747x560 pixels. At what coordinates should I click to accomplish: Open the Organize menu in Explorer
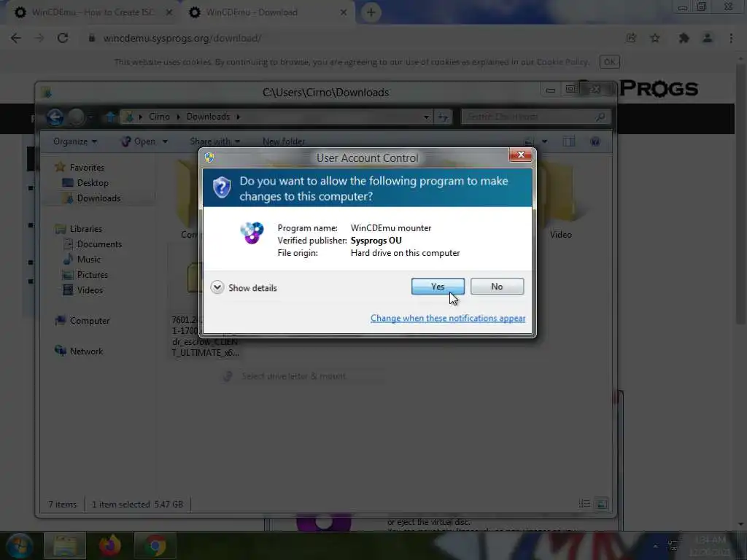75,141
